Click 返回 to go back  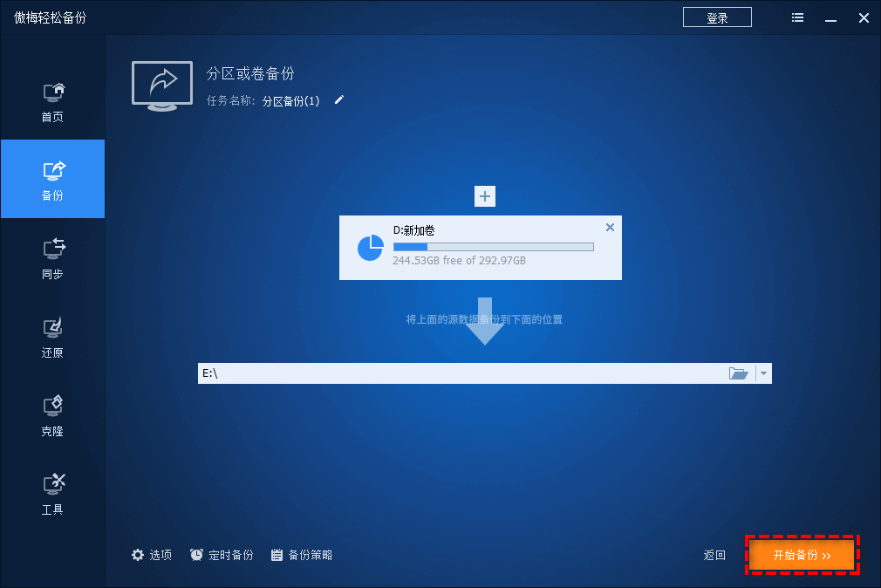(x=714, y=555)
